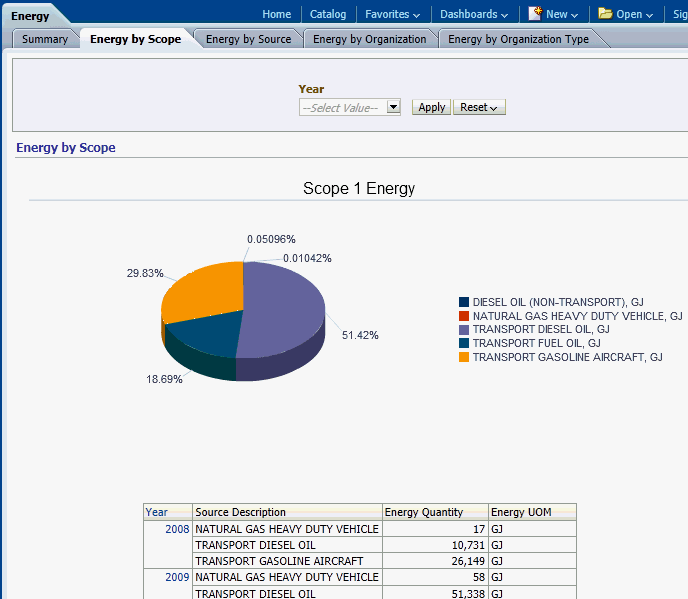The width and height of the screenshot is (688, 599).
Task: Click the 10,731 energy quantity cell
Action: coord(435,545)
